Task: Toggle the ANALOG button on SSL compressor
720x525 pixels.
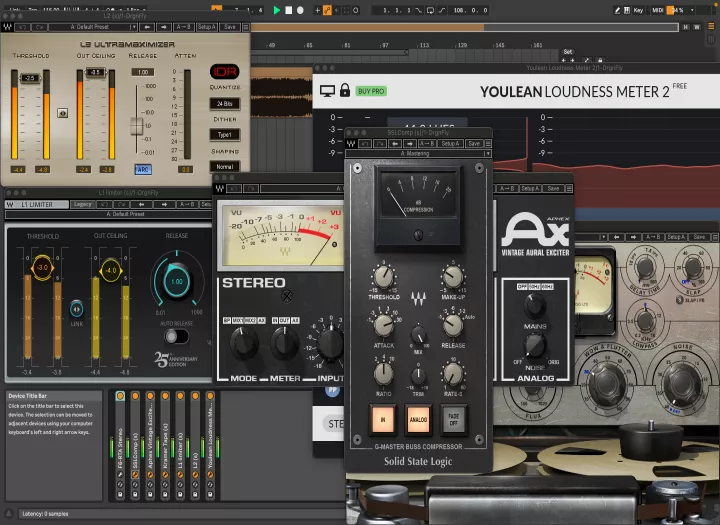Action: (x=418, y=419)
